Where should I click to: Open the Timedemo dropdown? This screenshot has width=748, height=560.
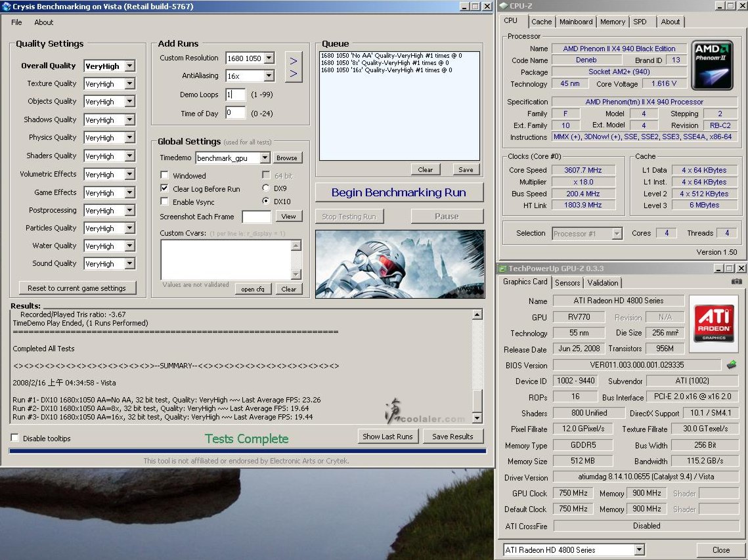point(265,158)
